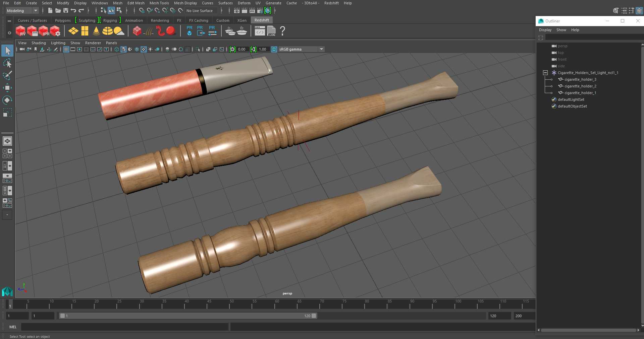644x339 pixels.
Task: Click the playback end time field 120
Action: click(499, 316)
